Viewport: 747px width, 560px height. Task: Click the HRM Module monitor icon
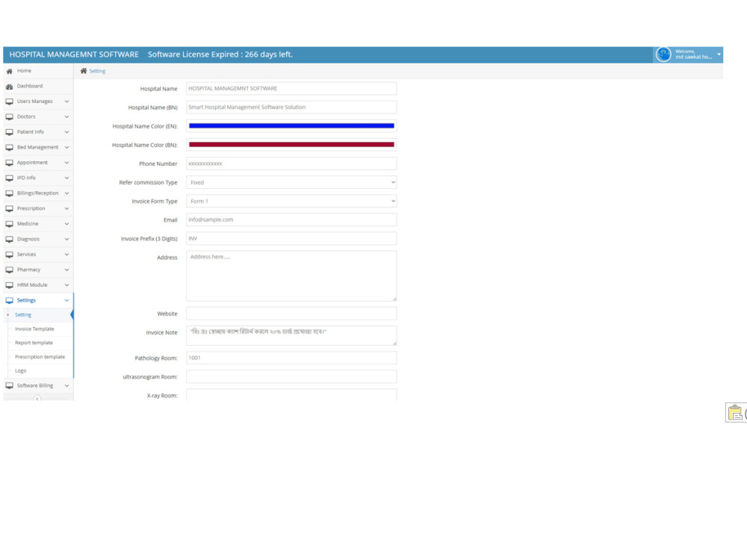(x=9, y=285)
